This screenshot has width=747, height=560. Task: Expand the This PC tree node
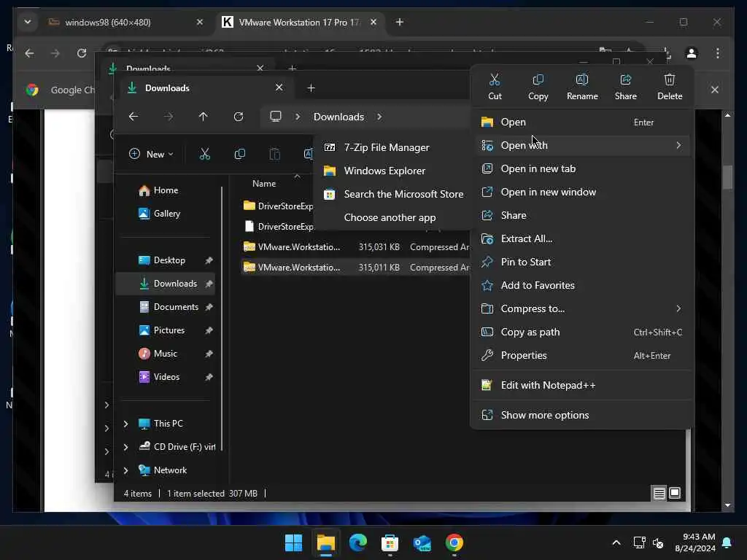point(125,424)
